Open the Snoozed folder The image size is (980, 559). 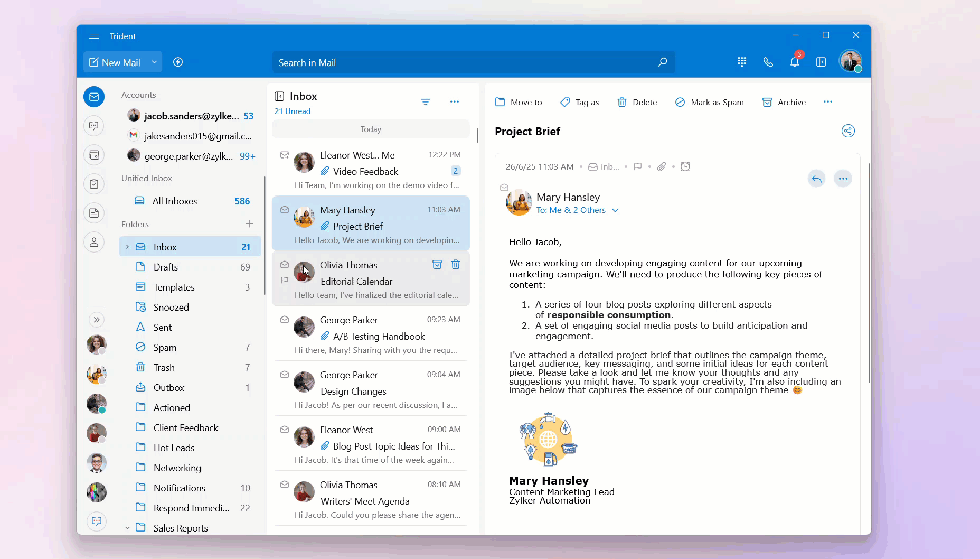pos(190,307)
